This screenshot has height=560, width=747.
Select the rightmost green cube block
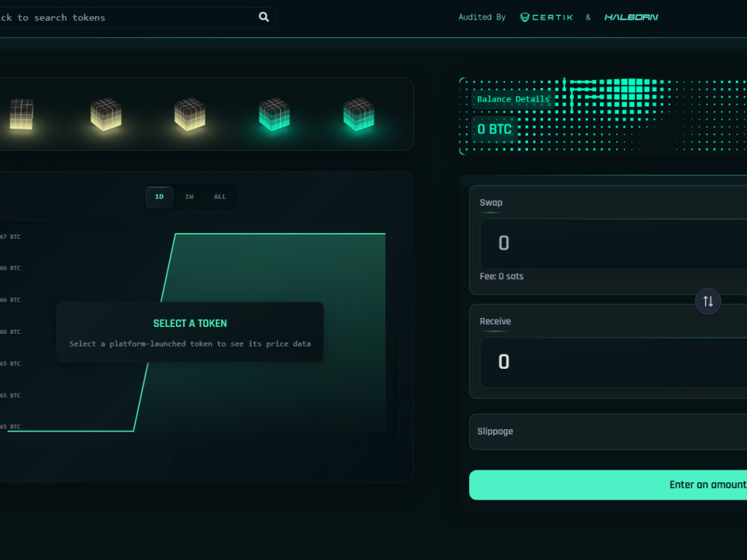tap(359, 113)
